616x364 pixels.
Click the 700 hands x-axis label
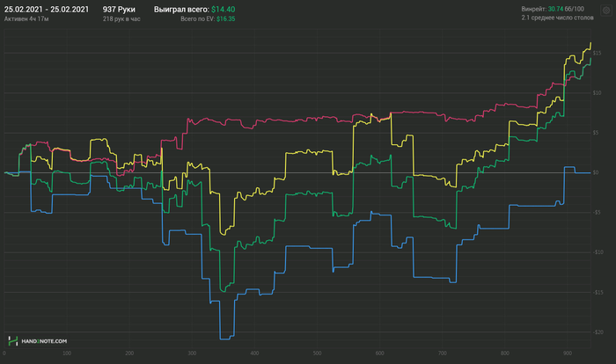coord(443,353)
